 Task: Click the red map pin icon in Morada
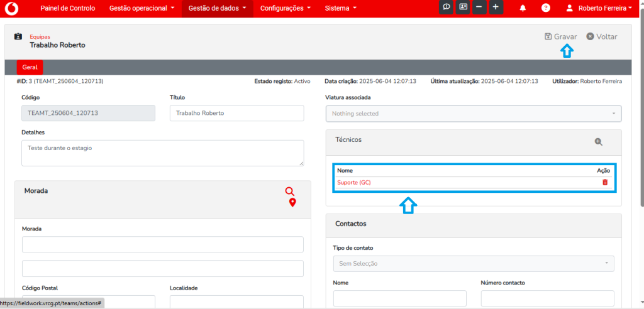292,202
